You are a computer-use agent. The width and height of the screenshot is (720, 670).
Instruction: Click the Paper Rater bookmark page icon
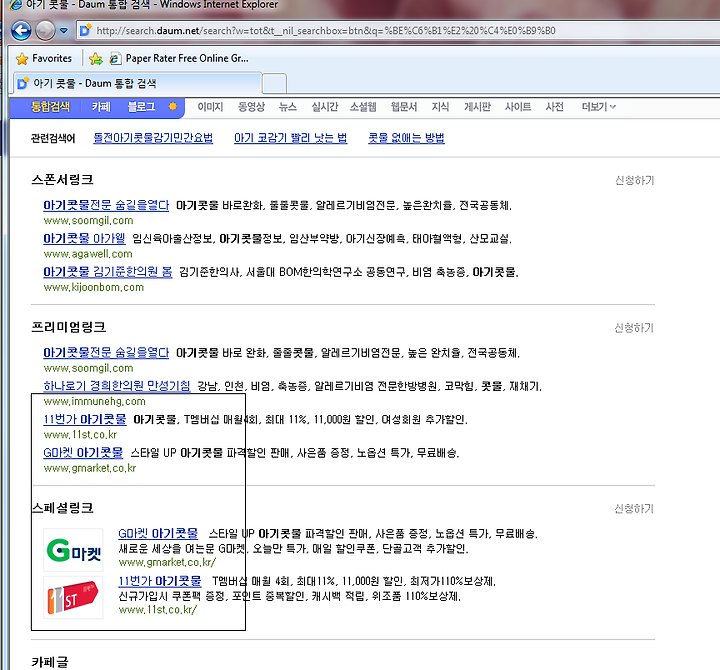tap(115, 58)
